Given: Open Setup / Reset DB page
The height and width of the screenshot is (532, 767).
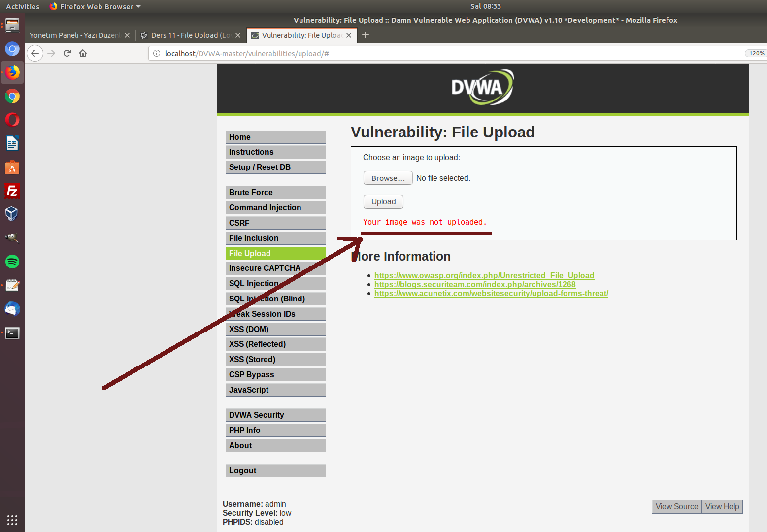Looking at the screenshot, I should click(x=276, y=167).
